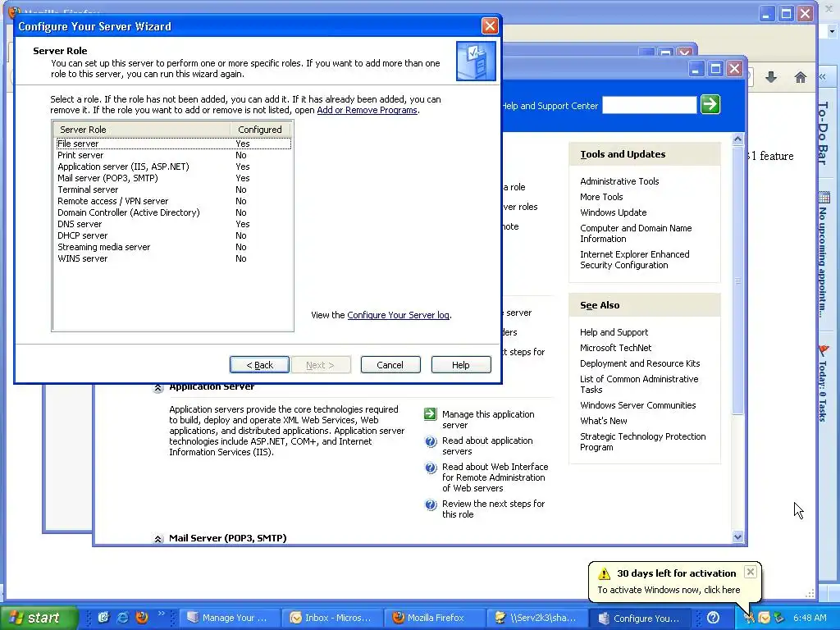Click the Cancel button in wizard
This screenshot has height=630, width=840.
click(390, 365)
